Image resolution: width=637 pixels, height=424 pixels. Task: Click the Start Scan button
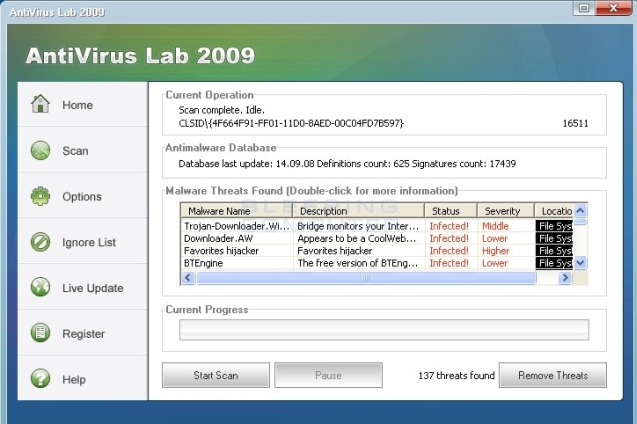(216, 375)
